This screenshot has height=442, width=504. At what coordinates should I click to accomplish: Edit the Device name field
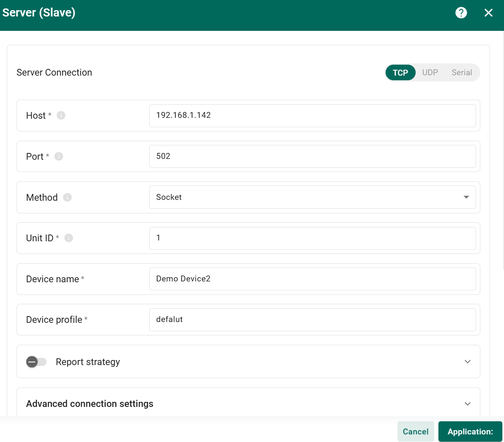point(312,279)
